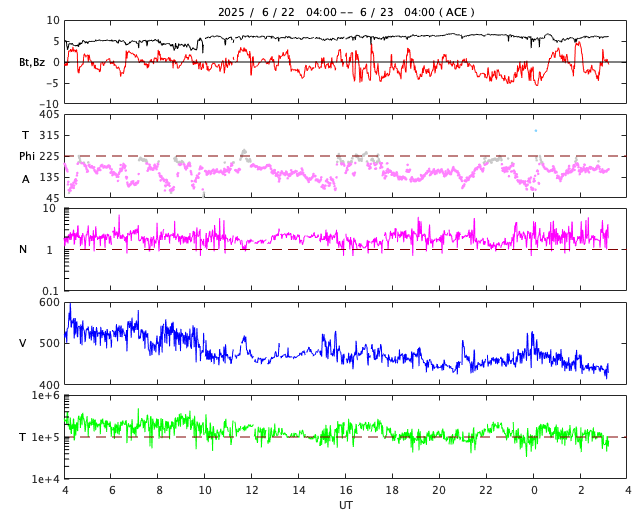
Task: Click the '16' hour tick label
Action: point(346,490)
